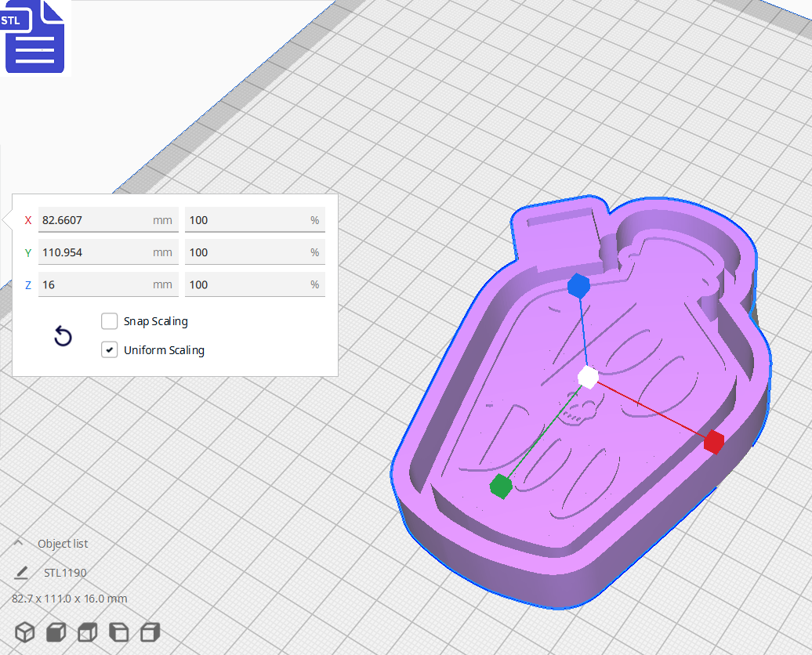Viewport: 812px width, 655px height.
Task: Click the X percentage field showing 100
Action: (x=254, y=220)
